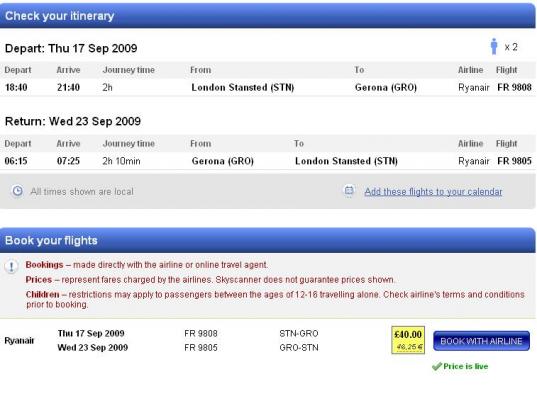Click London Stansted (STN) in the departure row
This screenshot has height=413, width=537.
pyautogui.click(x=243, y=87)
